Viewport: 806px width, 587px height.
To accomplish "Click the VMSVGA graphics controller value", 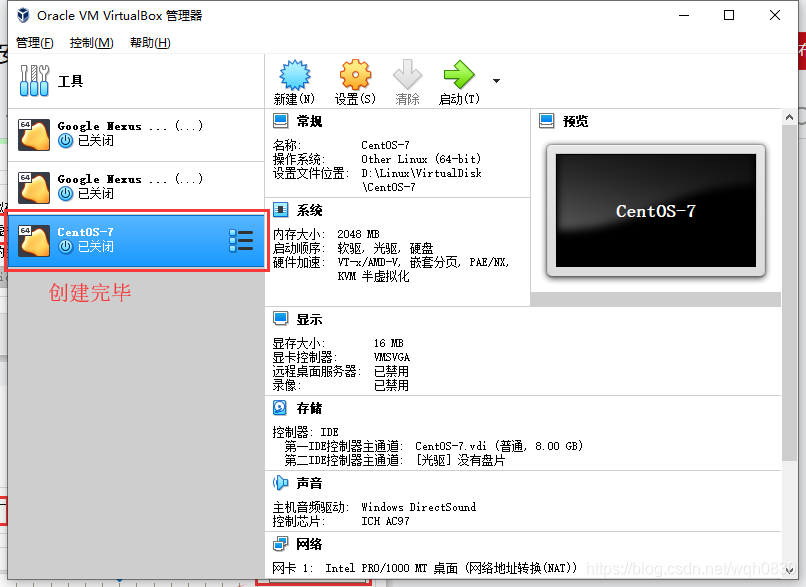I will click(x=392, y=357).
